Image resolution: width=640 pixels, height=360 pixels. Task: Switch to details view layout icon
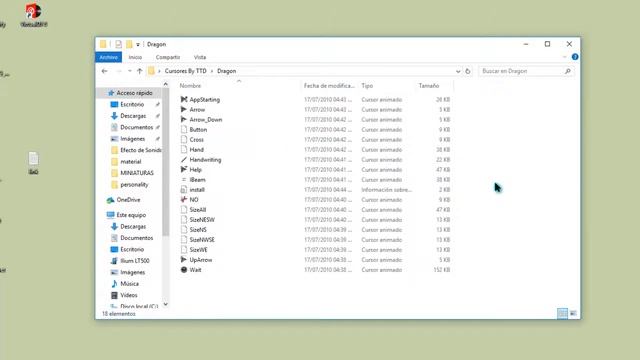click(x=562, y=313)
